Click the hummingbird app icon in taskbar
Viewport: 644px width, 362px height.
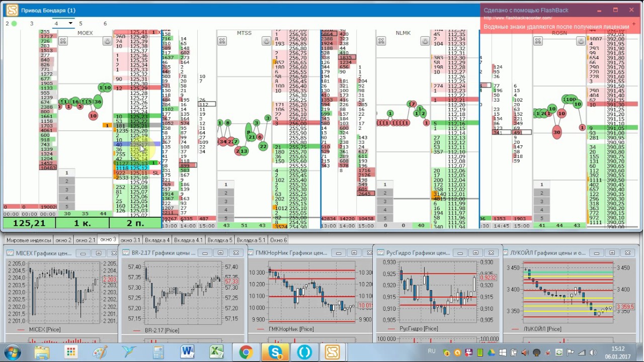[129, 352]
